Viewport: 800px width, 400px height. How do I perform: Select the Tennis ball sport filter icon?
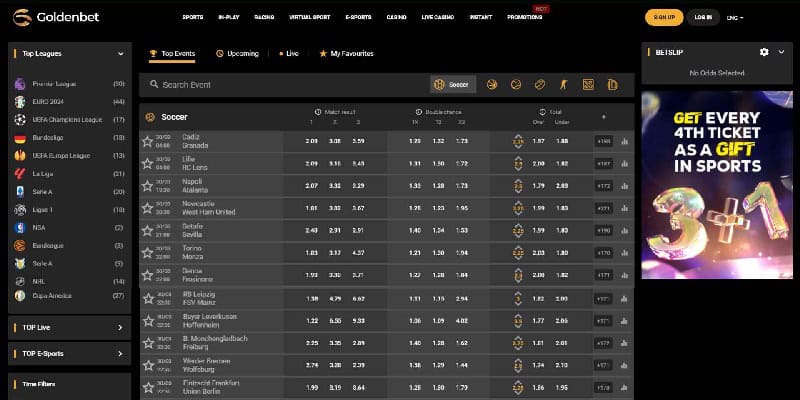(x=516, y=85)
